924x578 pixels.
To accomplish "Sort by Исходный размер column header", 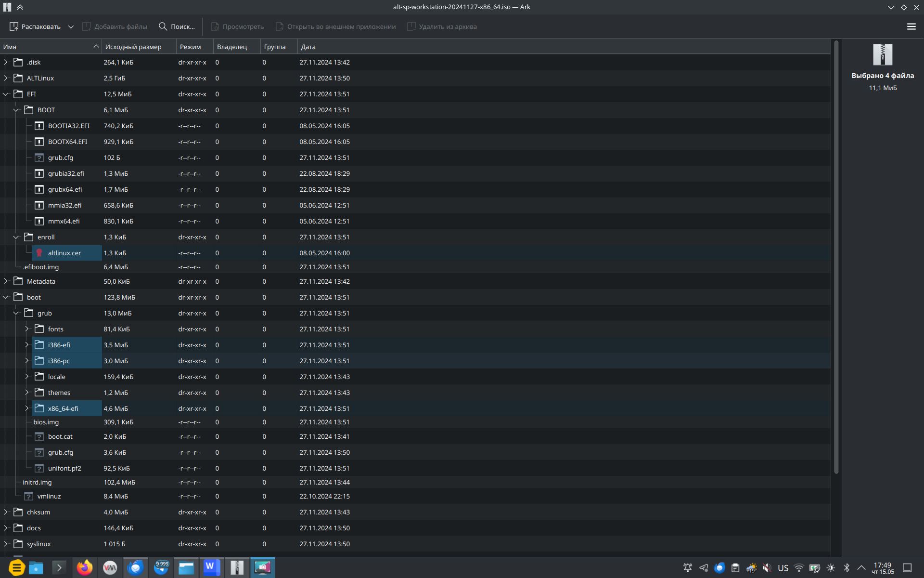I will 139,47.
